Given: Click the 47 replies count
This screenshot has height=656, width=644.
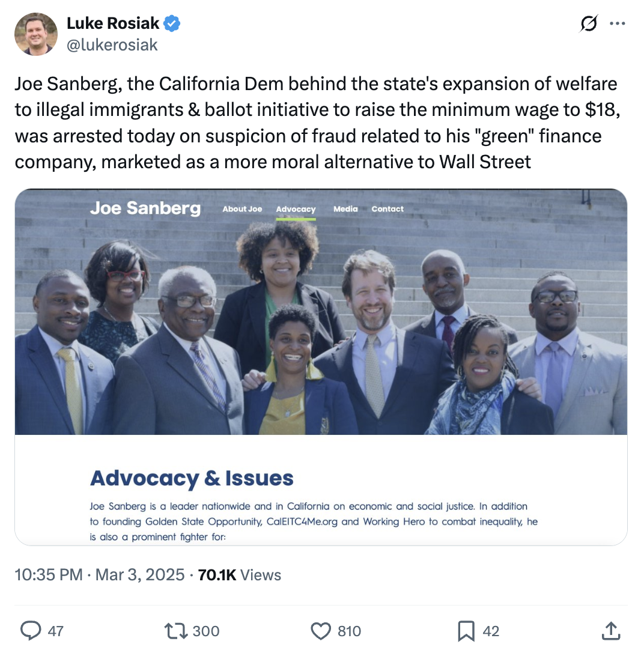Looking at the screenshot, I should click(55, 631).
